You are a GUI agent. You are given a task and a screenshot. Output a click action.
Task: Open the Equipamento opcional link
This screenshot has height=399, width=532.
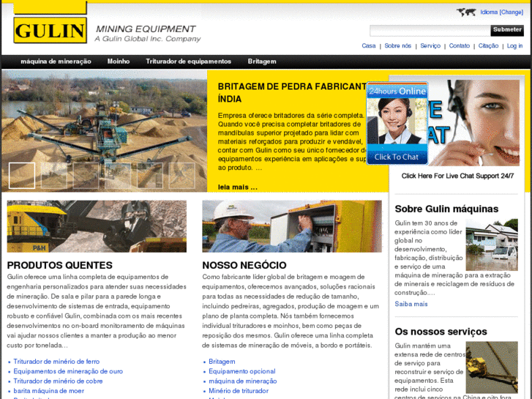click(242, 371)
